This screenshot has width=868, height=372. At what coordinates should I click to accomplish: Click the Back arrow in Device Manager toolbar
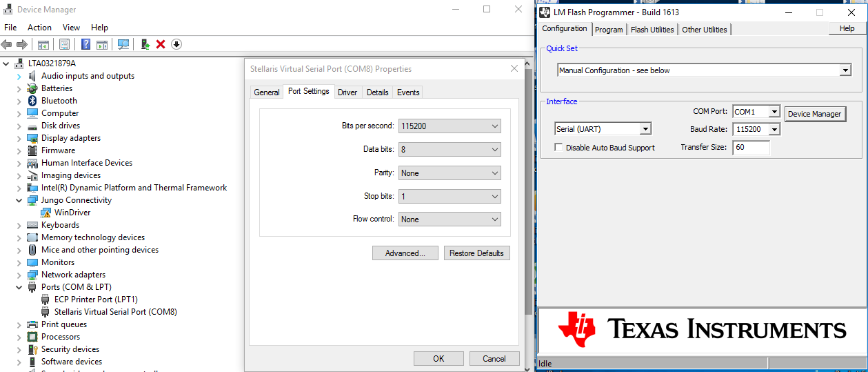[7, 44]
